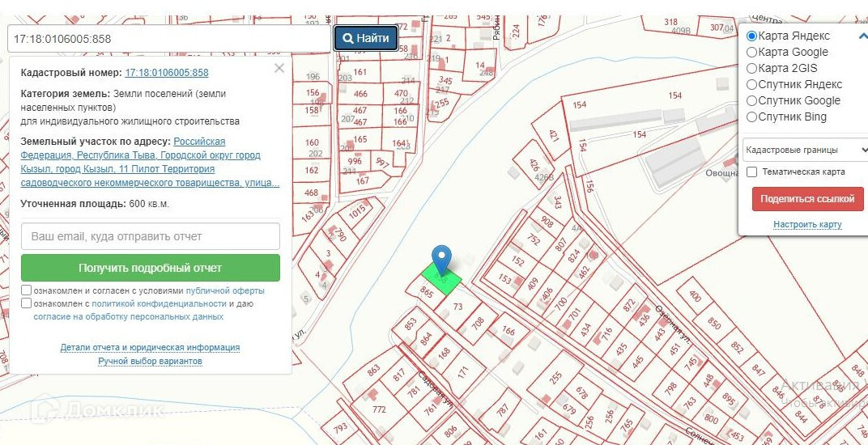The height and width of the screenshot is (445, 868).
Task: Close the cadastral info panel
Action: 279,69
